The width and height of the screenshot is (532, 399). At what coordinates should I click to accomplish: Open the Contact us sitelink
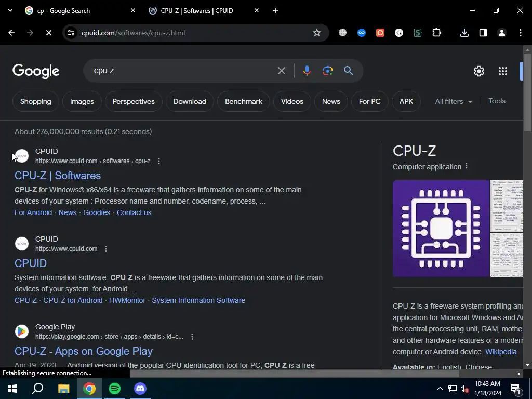[x=134, y=212]
